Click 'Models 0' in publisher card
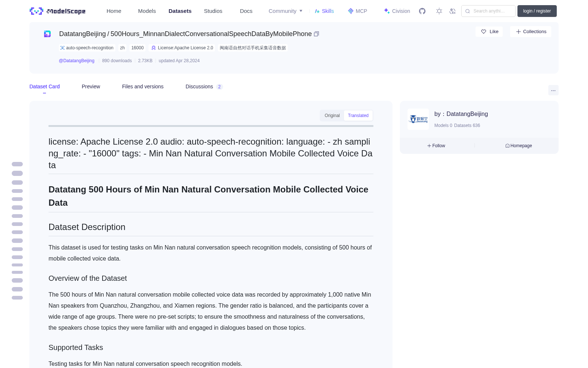 (x=443, y=125)
